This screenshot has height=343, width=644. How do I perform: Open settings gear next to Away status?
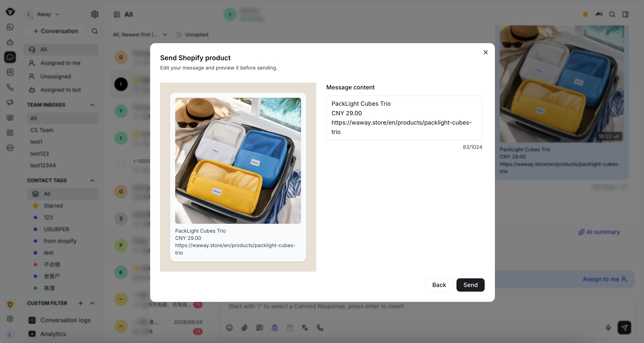click(x=95, y=14)
